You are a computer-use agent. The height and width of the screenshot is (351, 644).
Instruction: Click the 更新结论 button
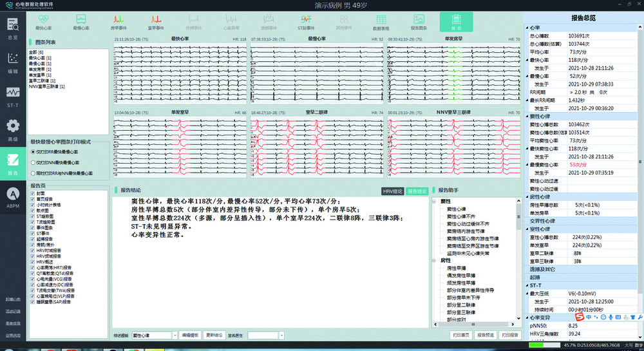tap(214, 336)
